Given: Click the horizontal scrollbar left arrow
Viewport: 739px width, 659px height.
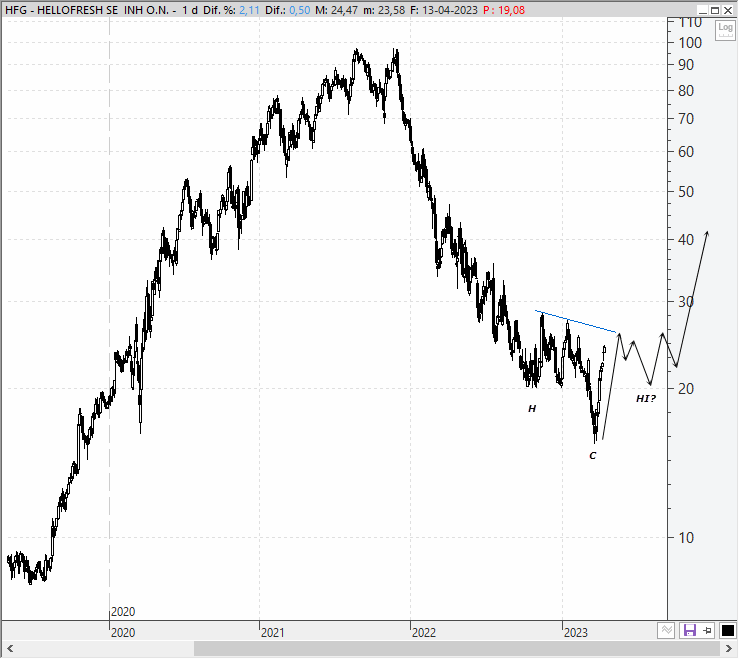Looking at the screenshot, I should pos(9,649).
